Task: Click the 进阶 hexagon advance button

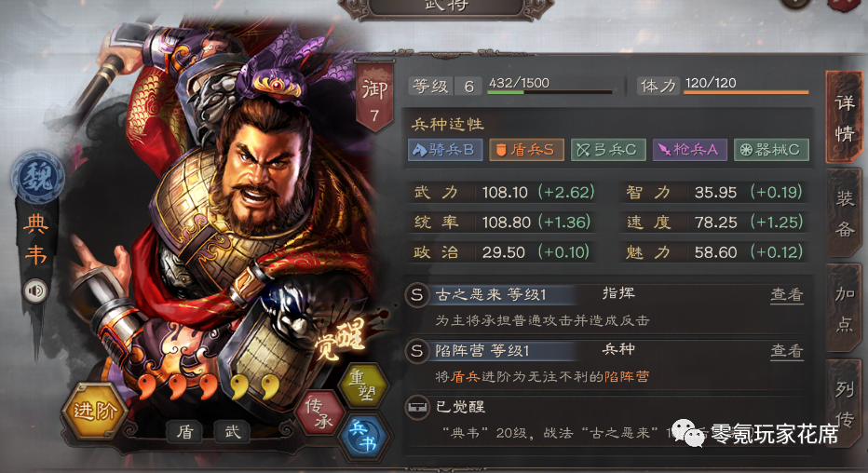Action: pyautogui.click(x=94, y=411)
